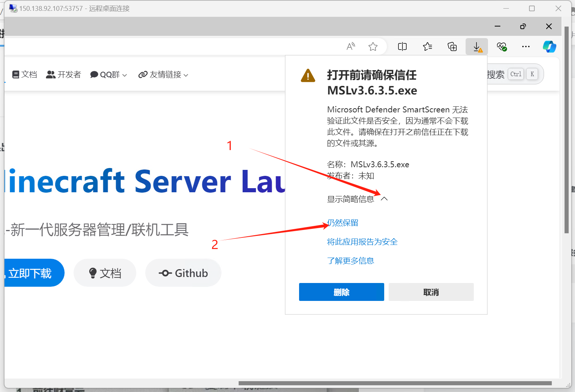Screen dimensions: 575x392
Task: Open split screen icon in Edge toolbar
Action: (402, 47)
